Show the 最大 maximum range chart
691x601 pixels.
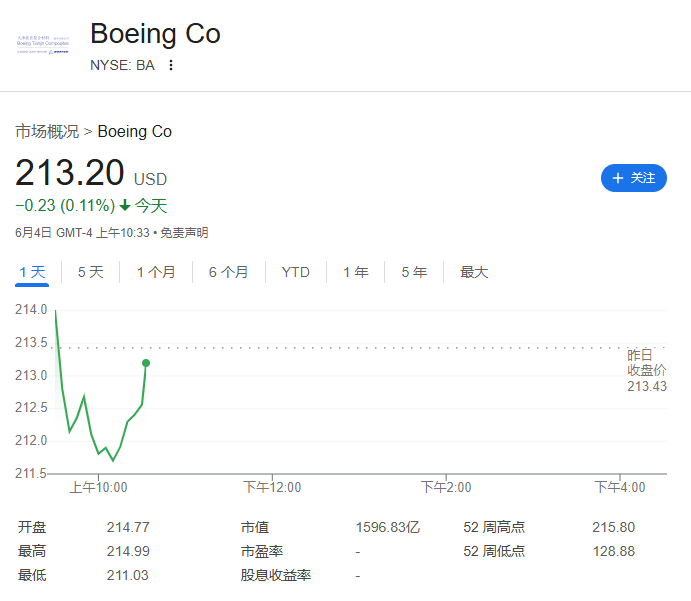[474, 272]
